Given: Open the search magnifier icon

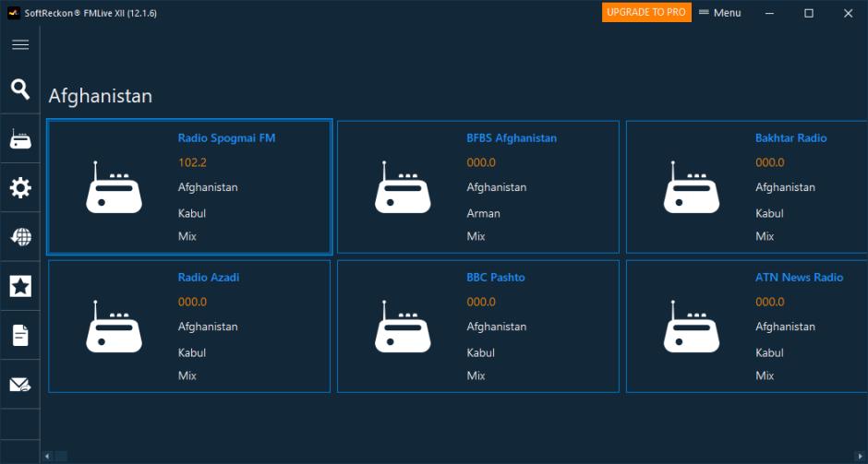Looking at the screenshot, I should [x=20, y=89].
